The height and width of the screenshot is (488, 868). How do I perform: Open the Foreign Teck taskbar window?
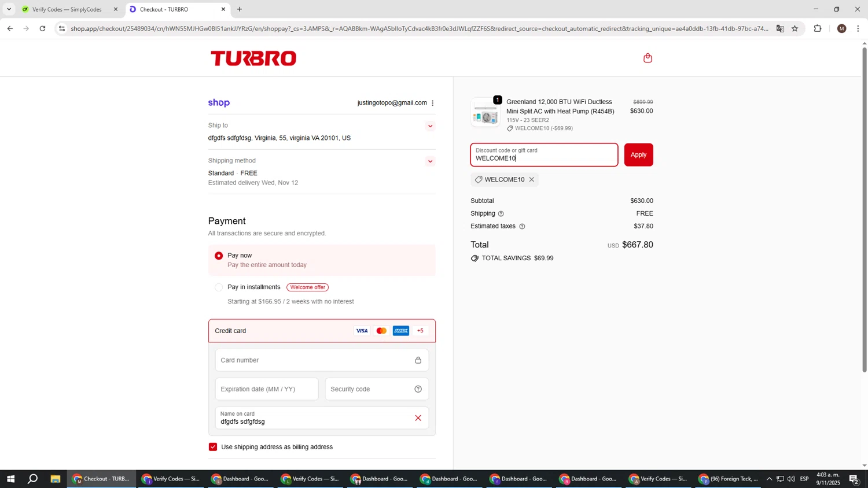[729, 479]
